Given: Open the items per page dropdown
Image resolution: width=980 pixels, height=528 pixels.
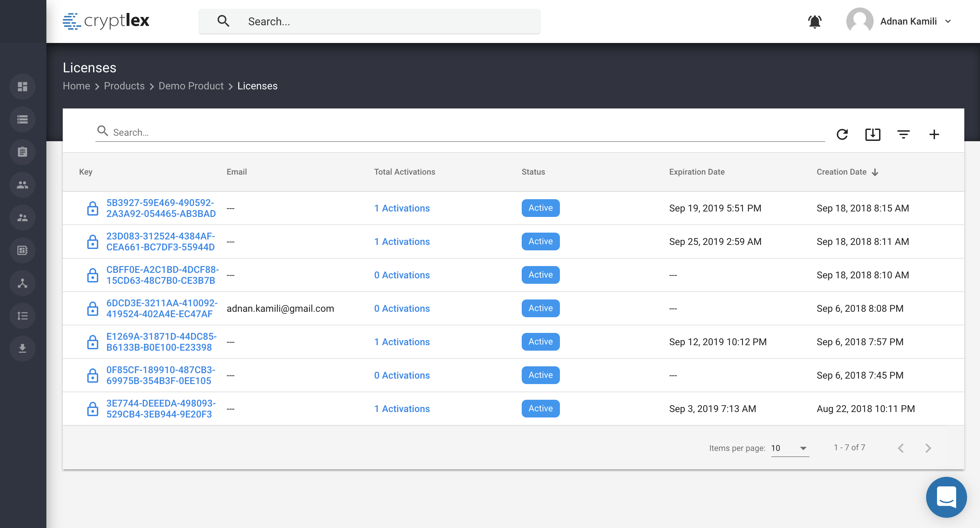Looking at the screenshot, I should (790, 448).
